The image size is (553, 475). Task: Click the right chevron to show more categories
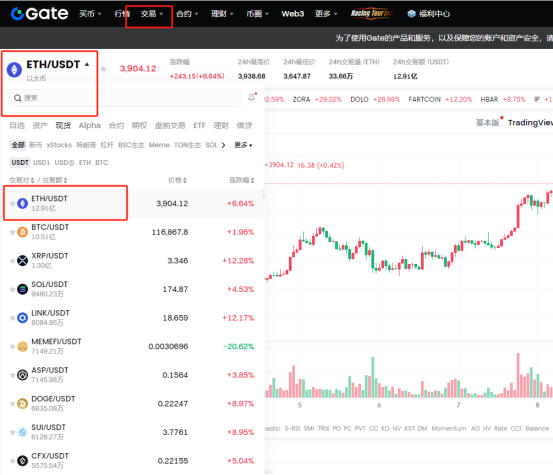tap(223, 145)
